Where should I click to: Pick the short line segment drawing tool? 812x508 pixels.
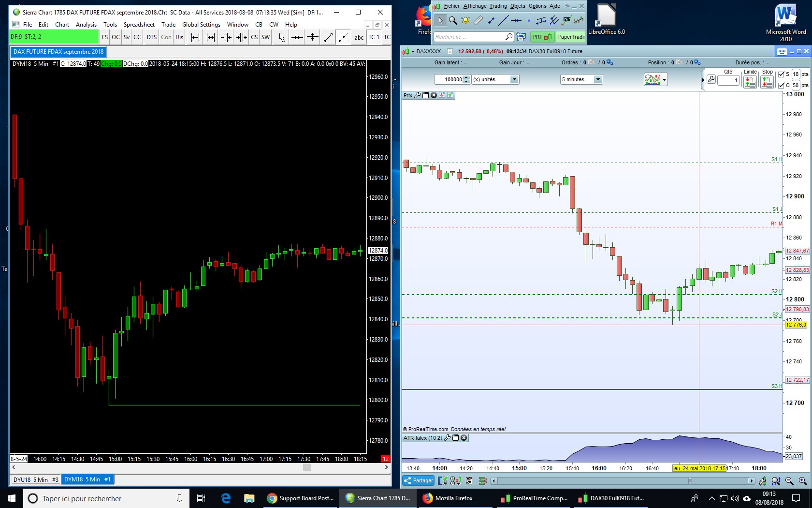click(x=491, y=20)
